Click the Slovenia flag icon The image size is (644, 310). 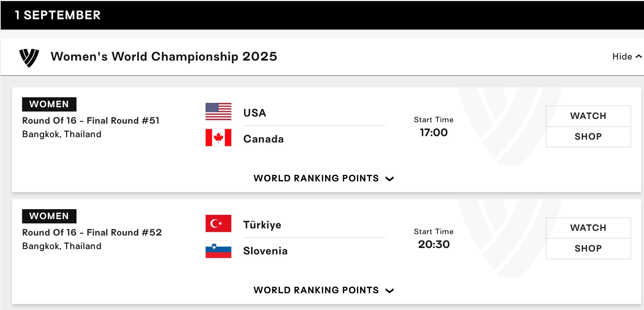point(218,249)
